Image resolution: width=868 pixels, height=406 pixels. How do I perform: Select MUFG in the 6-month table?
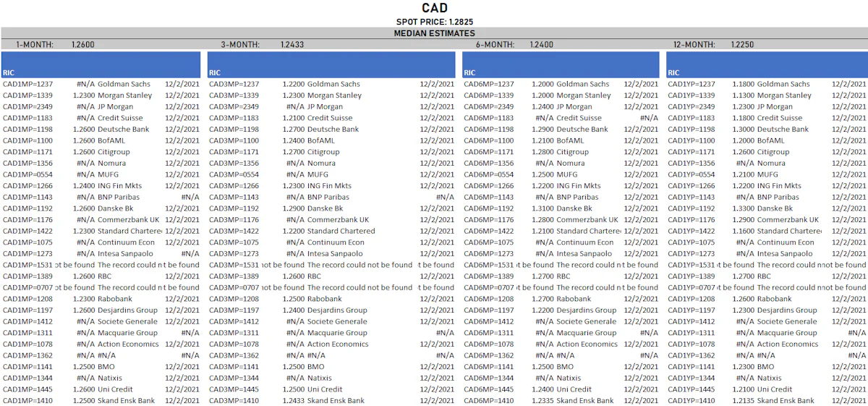click(x=567, y=174)
